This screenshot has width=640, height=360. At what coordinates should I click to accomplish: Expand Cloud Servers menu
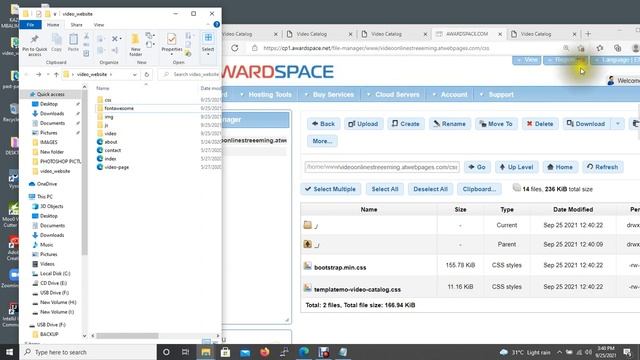[x=393, y=95]
